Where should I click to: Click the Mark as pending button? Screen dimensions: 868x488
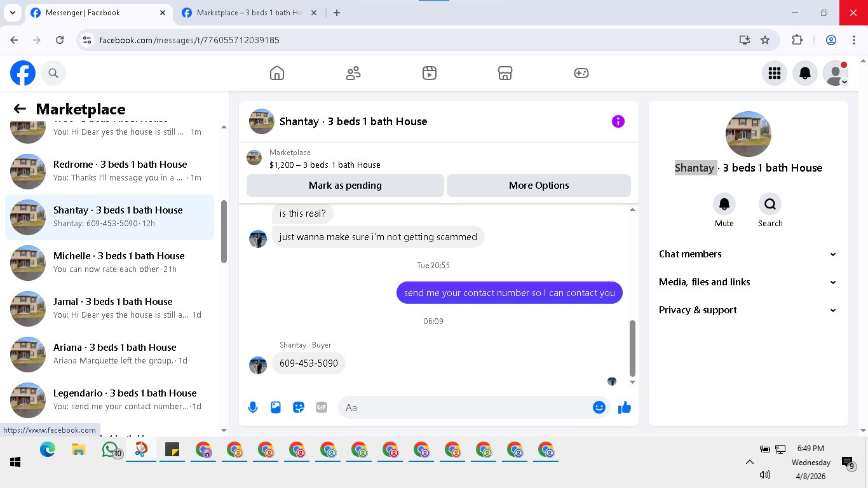pyautogui.click(x=345, y=186)
